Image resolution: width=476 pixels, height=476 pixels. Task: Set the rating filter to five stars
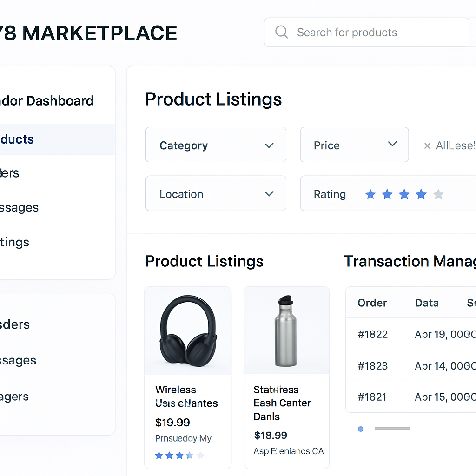tap(438, 194)
